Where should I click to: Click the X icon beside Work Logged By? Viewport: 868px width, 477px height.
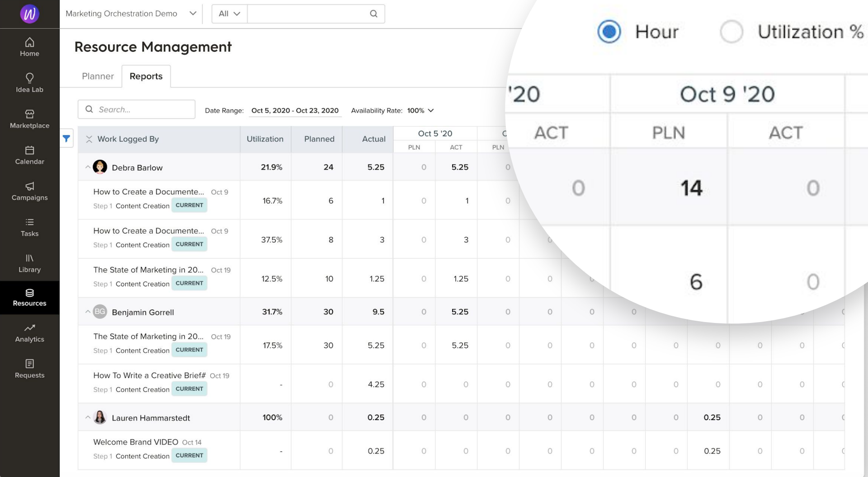(89, 139)
